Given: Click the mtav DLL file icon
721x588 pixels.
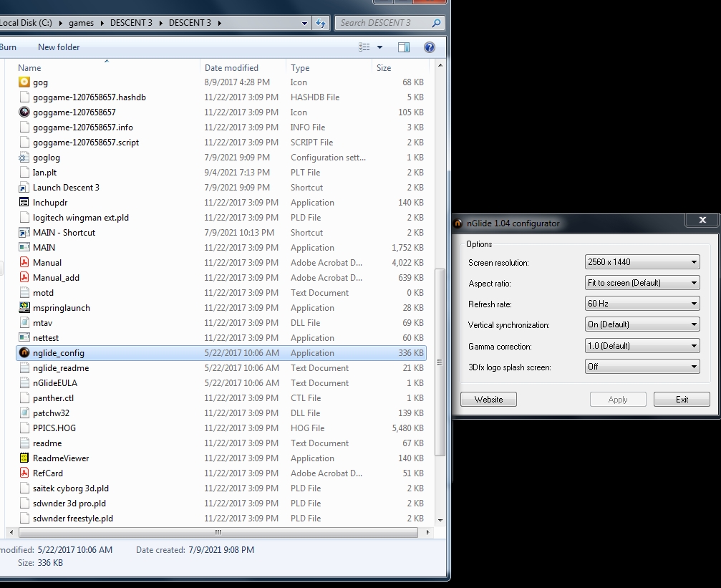Looking at the screenshot, I should pyautogui.click(x=24, y=322).
